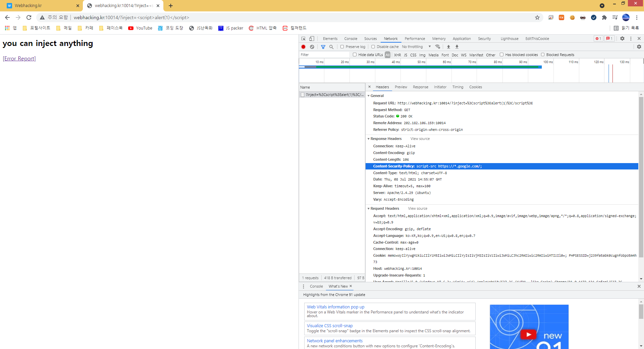Open DevTools customize menu dots
Screen dimensions: 644x349
[x=631, y=39]
